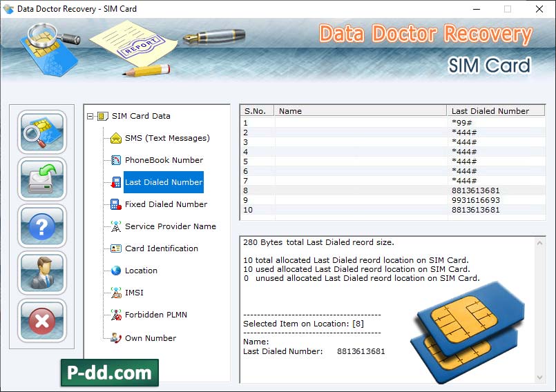
Task: Click the IMSI icon
Action: point(116,293)
